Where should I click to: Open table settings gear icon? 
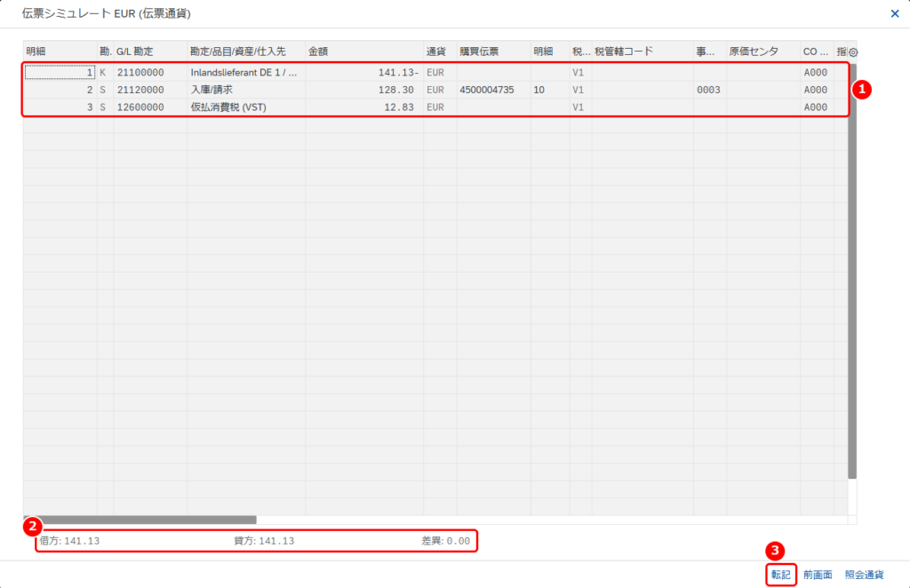pyautogui.click(x=852, y=52)
